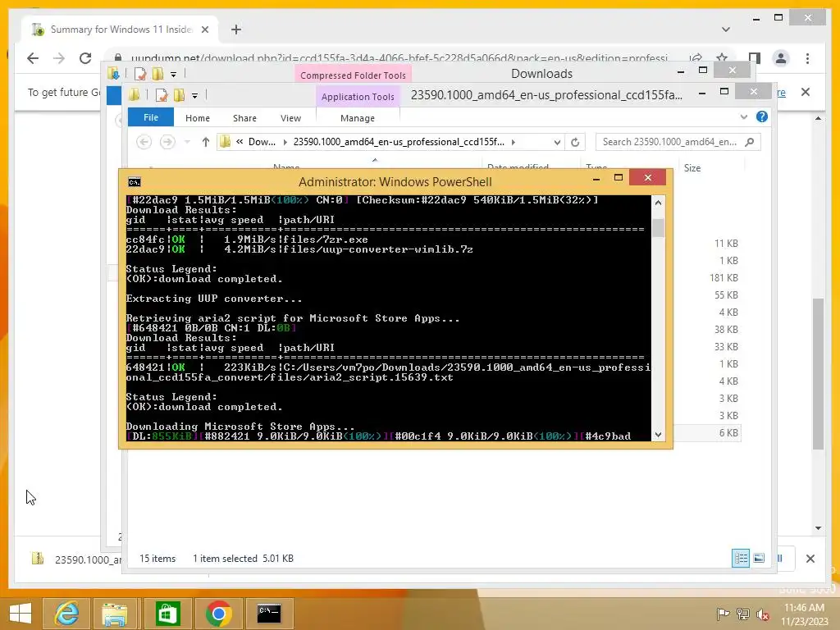
Task: Launch Internet Explorer from taskbar
Action: [x=66, y=614]
